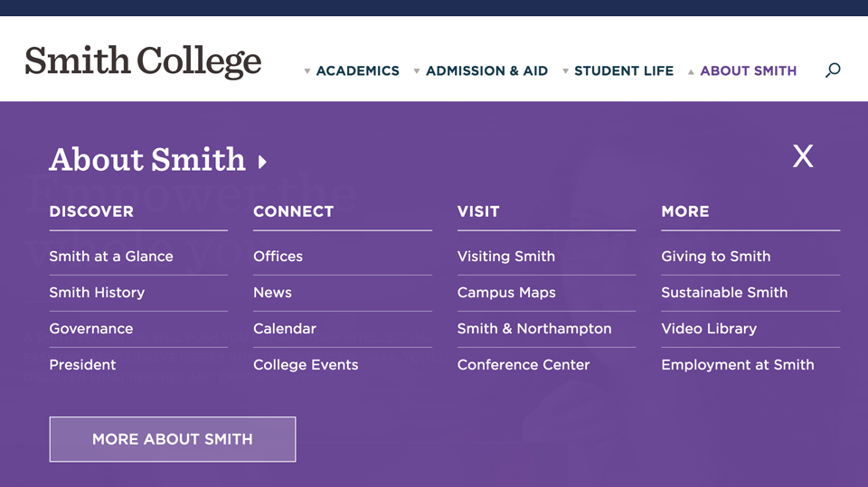Open College Events link
The width and height of the screenshot is (868, 487).
[x=306, y=365]
